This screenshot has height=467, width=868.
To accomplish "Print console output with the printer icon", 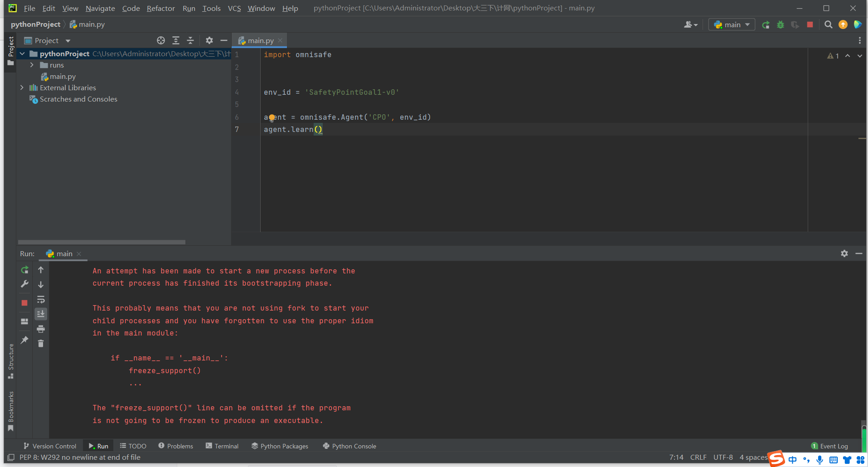I will [x=40, y=329].
